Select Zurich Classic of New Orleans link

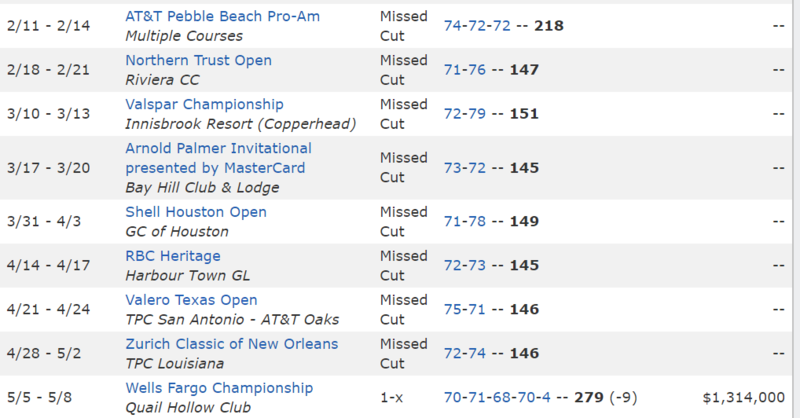click(232, 344)
